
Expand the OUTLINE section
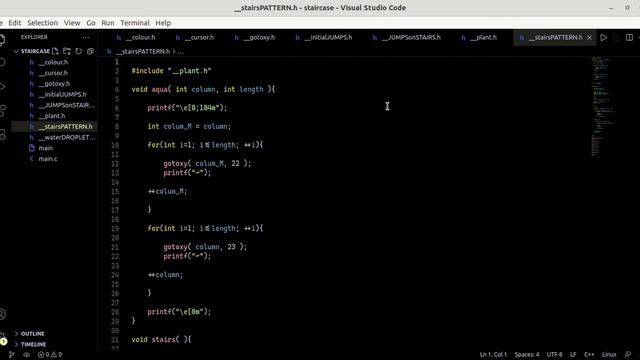point(29,333)
